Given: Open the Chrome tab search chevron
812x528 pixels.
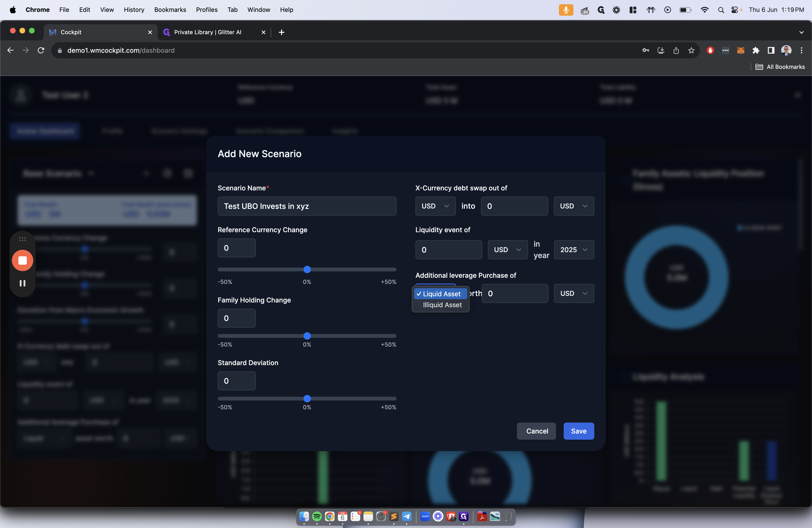Looking at the screenshot, I should 801,32.
